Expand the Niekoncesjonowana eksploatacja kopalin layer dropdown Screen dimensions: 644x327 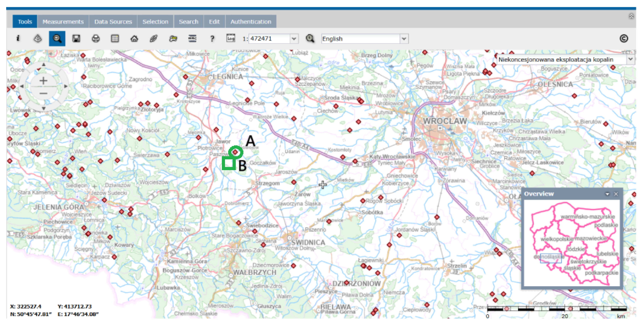tap(630, 59)
